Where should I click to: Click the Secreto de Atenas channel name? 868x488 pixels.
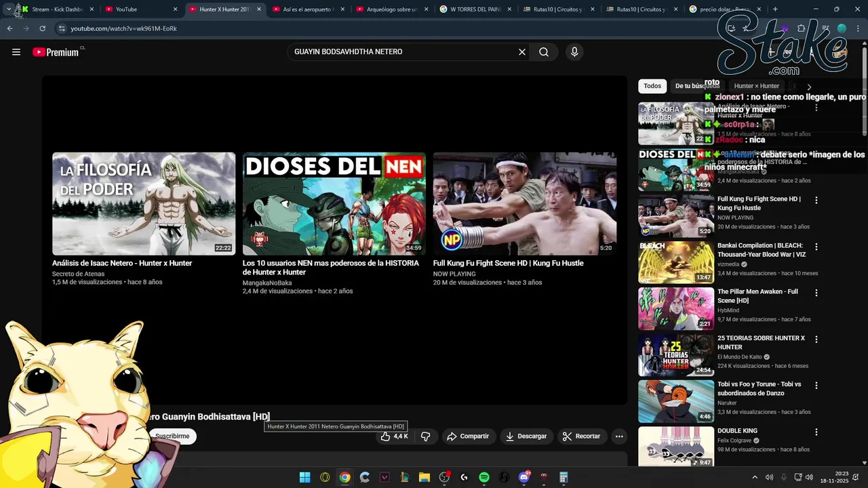tap(79, 274)
